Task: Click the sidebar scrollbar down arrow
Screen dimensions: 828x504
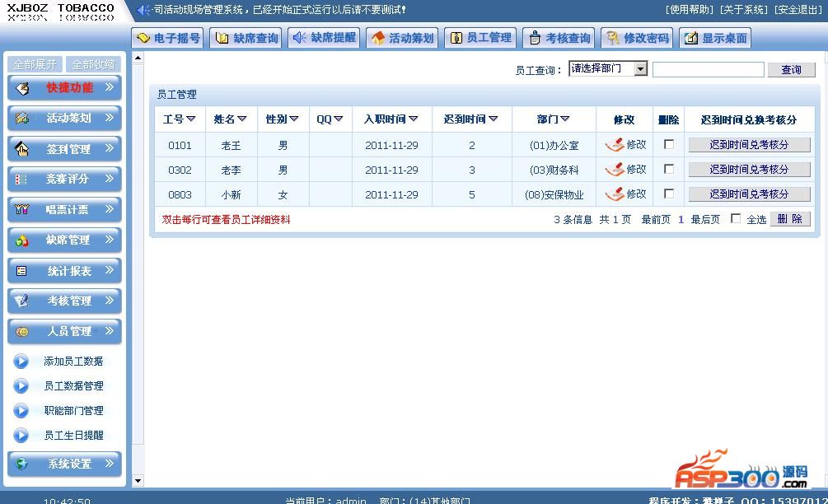Action: coord(138,481)
